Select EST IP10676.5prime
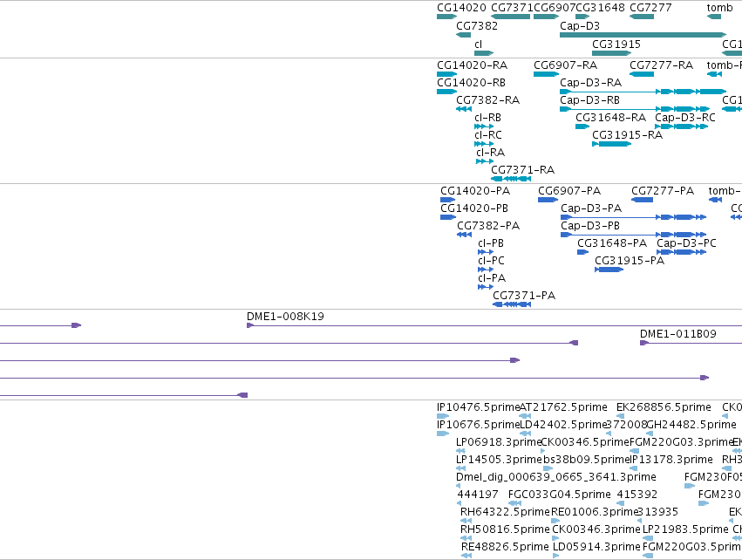The image size is (742, 560). coord(443,434)
